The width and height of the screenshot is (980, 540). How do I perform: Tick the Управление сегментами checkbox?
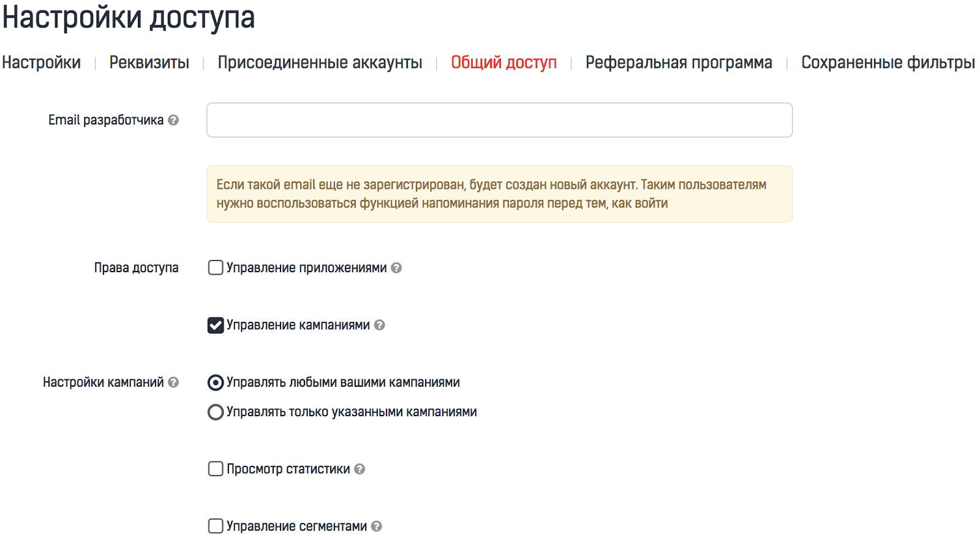click(216, 526)
